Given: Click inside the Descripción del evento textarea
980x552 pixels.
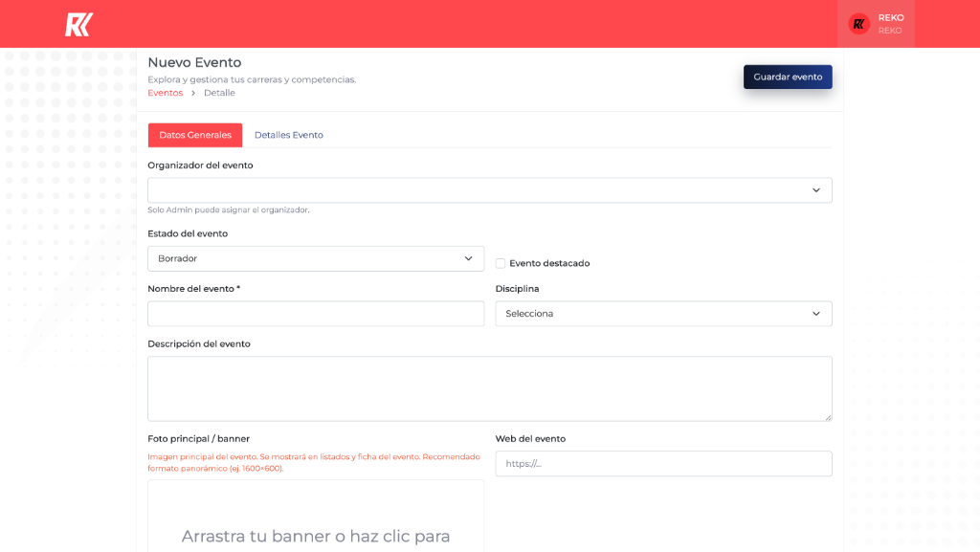Looking at the screenshot, I should coord(489,388).
